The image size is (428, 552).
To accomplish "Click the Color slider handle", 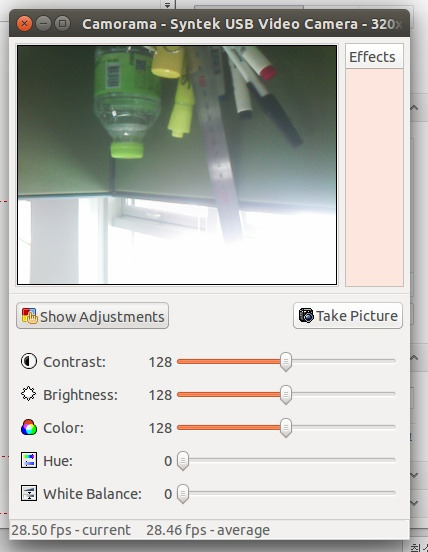I will point(286,428).
